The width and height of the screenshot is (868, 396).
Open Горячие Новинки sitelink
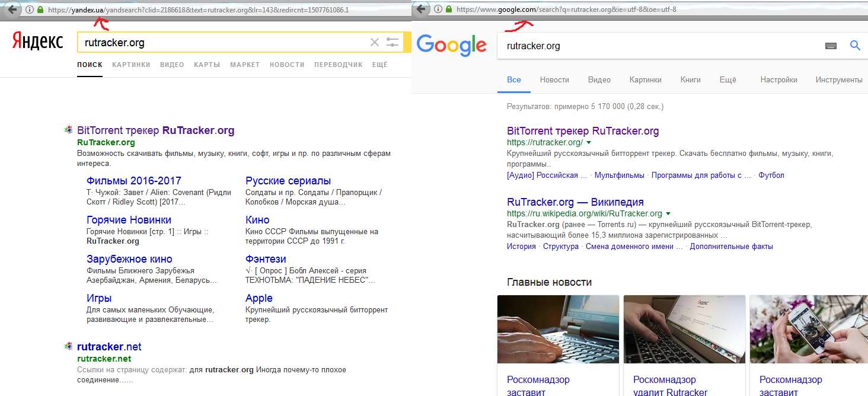(x=129, y=219)
